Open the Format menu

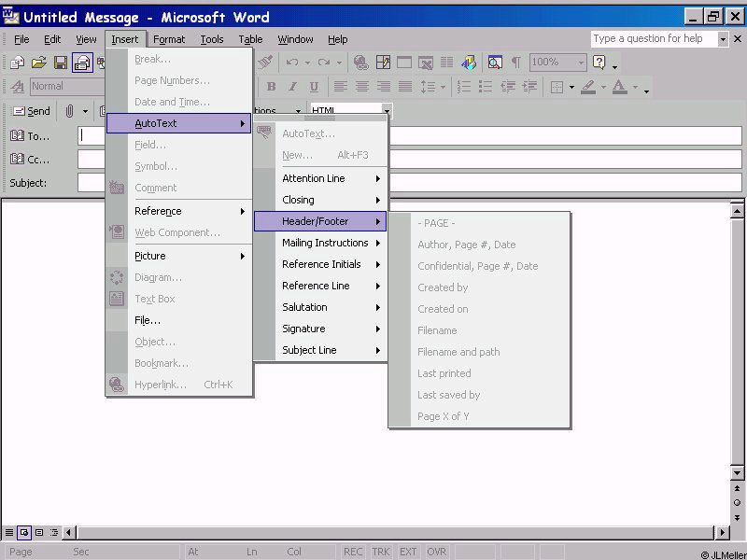[169, 39]
